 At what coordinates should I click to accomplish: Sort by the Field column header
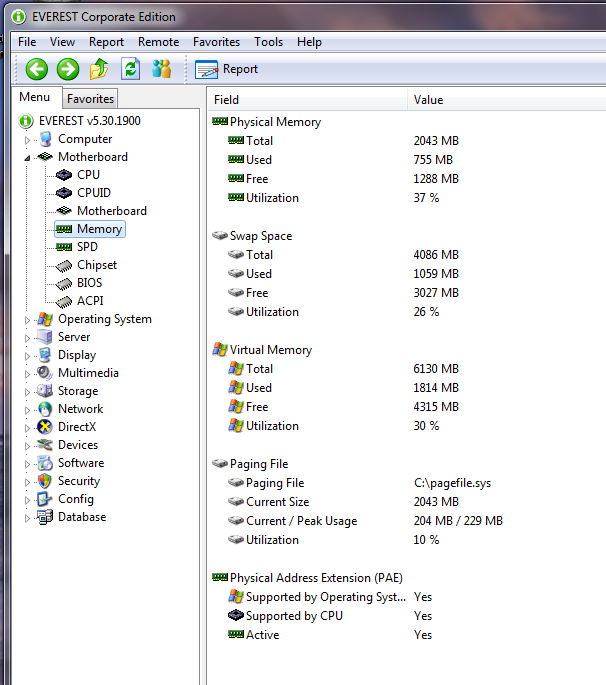click(x=307, y=100)
